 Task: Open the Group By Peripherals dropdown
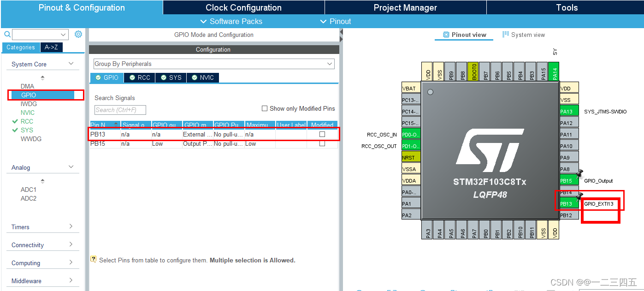[214, 64]
